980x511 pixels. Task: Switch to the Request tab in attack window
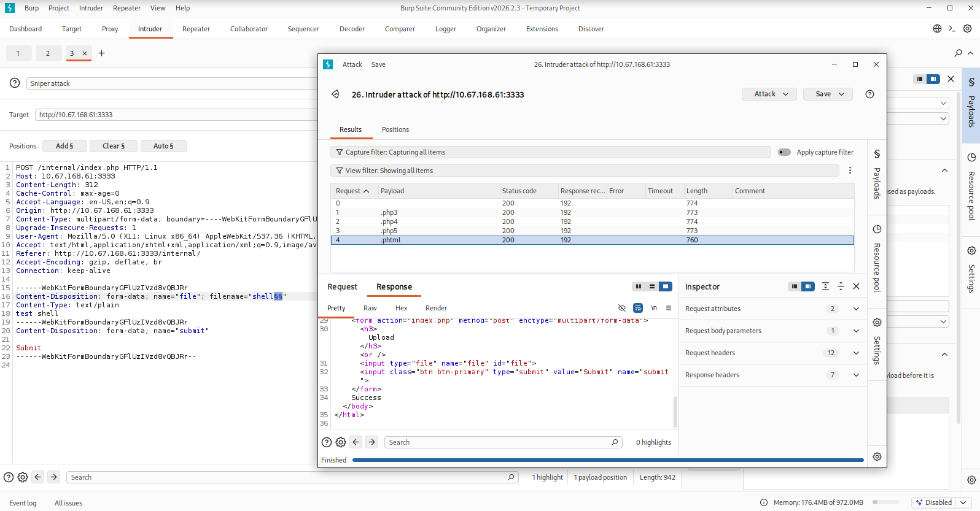[342, 286]
